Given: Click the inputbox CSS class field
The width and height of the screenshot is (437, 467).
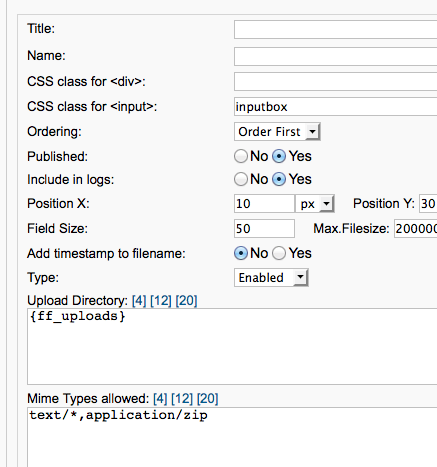Looking at the screenshot, I should pyautogui.click(x=335, y=107).
